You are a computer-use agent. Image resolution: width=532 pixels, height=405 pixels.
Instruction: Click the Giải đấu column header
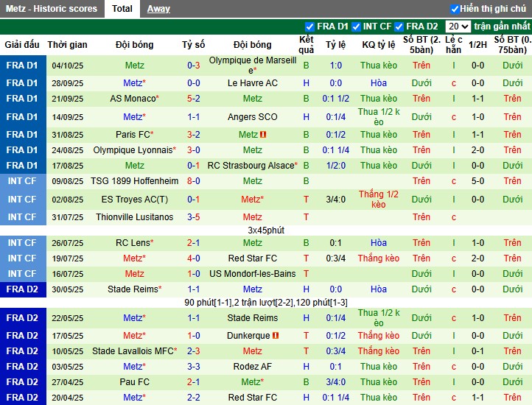click(22, 45)
